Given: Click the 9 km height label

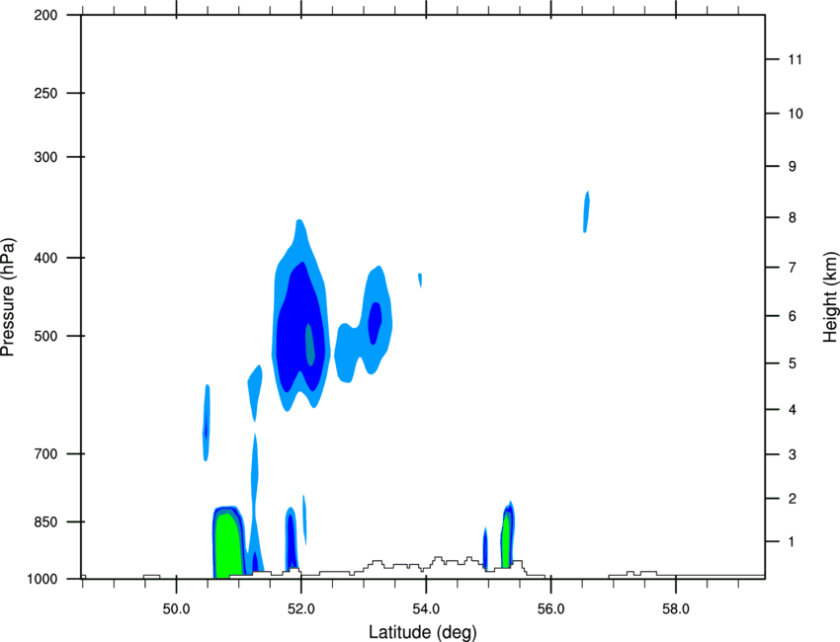Looking at the screenshot, I should click(x=793, y=167).
